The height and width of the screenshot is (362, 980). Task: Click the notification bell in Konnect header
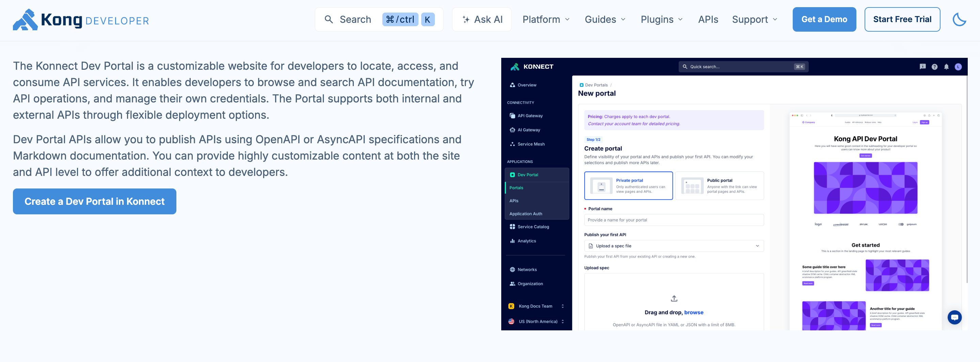[947, 67]
